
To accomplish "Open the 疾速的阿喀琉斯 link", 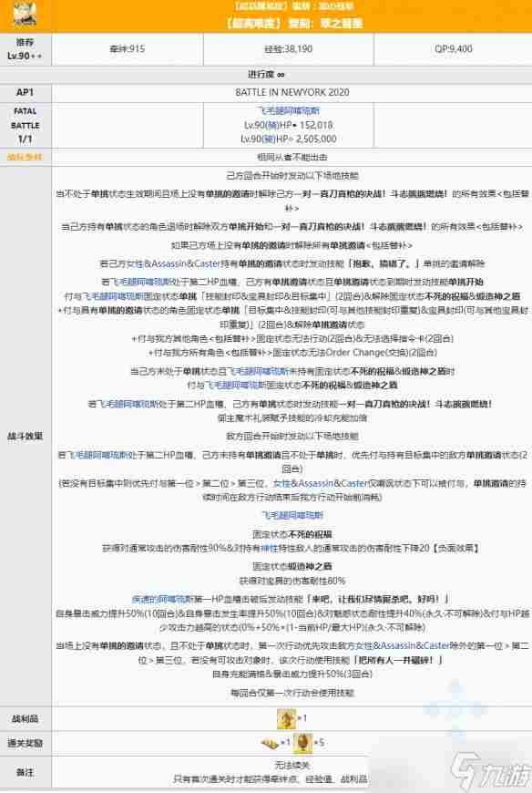I will [x=161, y=599].
